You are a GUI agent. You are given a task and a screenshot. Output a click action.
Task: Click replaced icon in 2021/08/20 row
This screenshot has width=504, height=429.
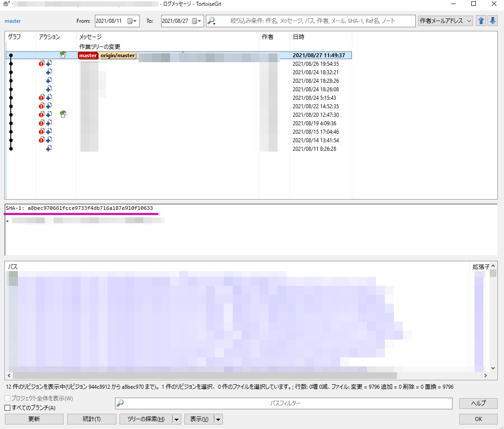pos(63,114)
